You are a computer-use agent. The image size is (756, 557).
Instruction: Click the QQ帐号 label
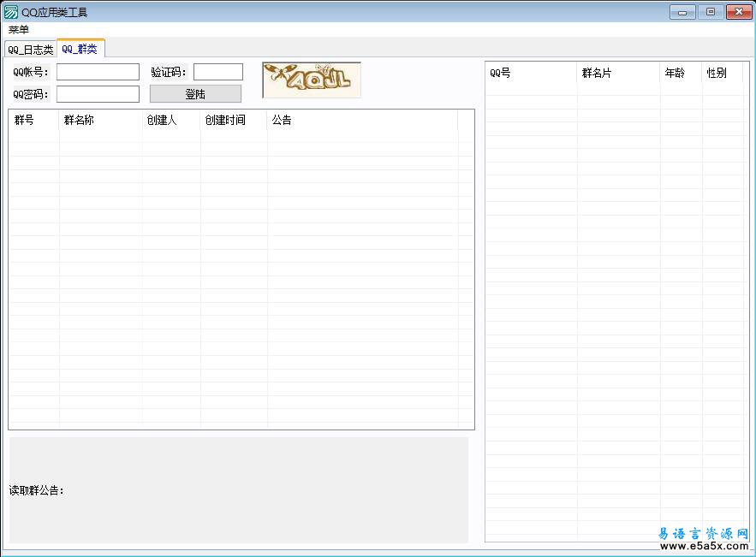pyautogui.click(x=31, y=72)
